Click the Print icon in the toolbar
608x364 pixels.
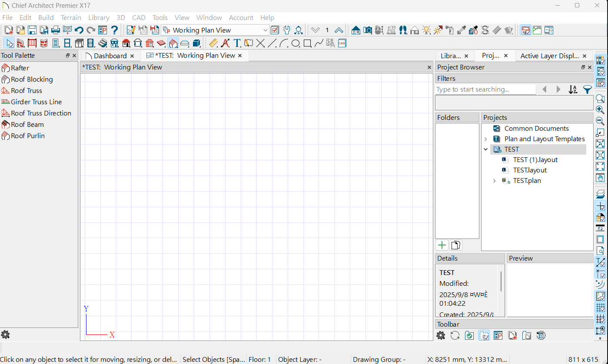(x=56, y=30)
